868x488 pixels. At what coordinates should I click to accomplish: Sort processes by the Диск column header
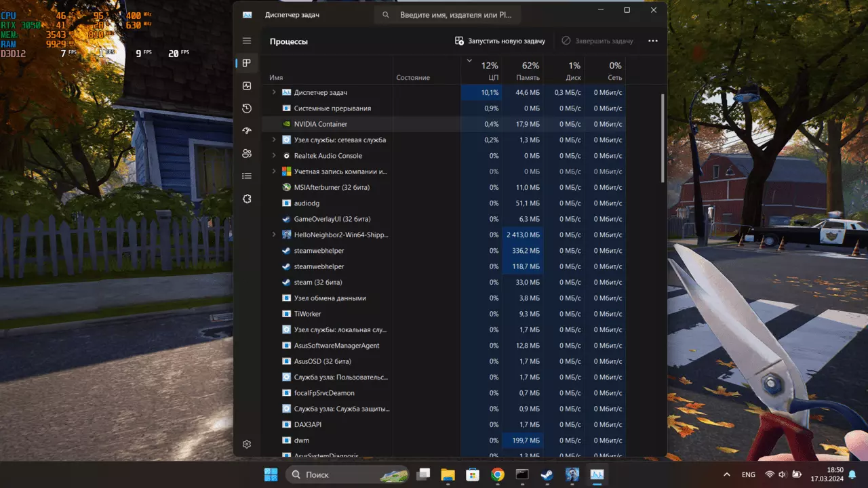564,70
